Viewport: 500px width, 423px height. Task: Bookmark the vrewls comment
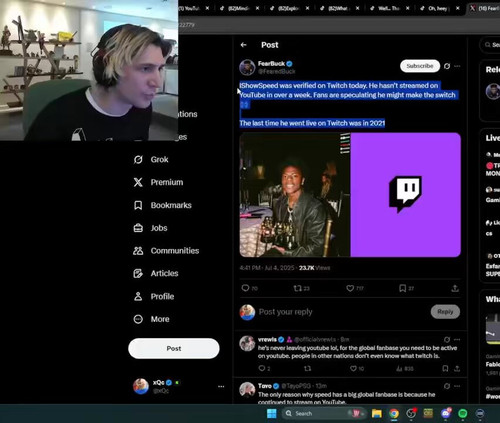445,368
